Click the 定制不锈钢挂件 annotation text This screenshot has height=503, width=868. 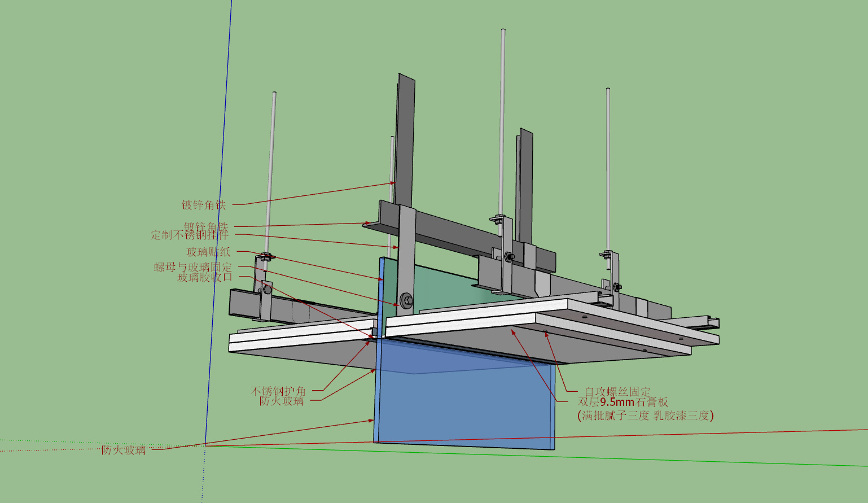coord(190,235)
